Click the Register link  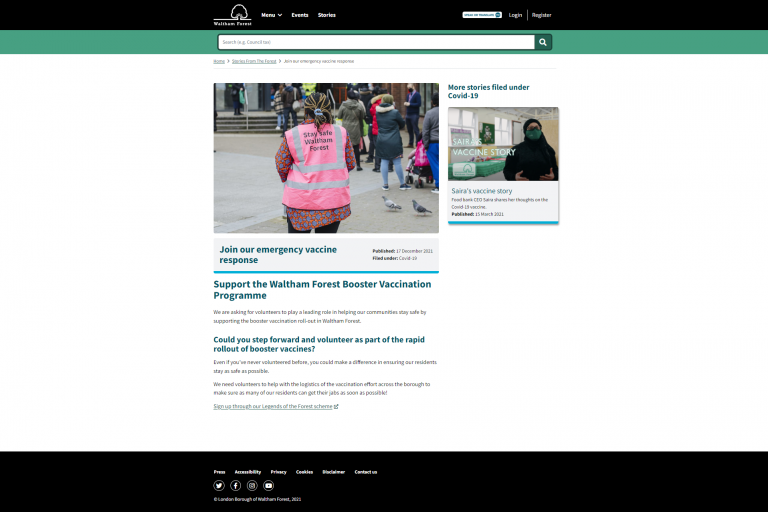[541, 15]
